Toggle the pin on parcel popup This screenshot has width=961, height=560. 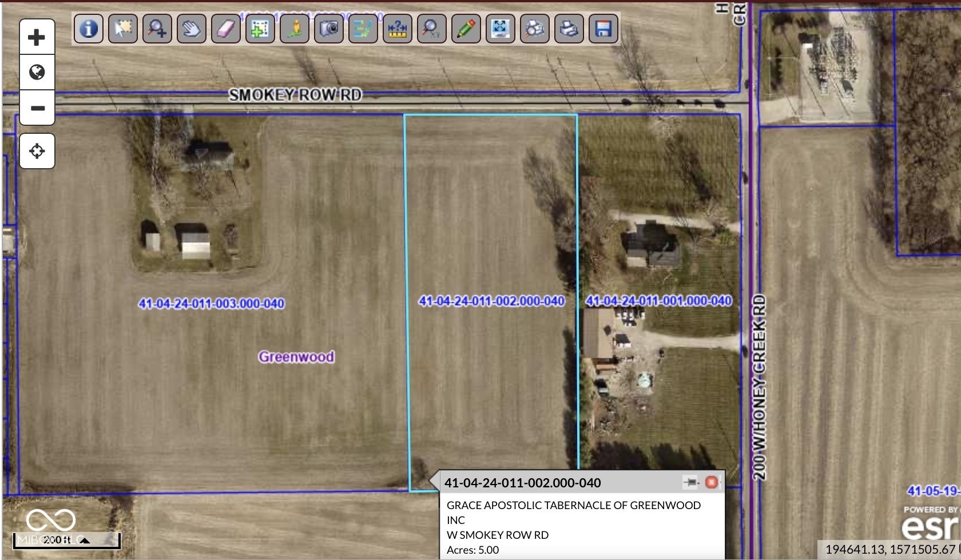691,483
